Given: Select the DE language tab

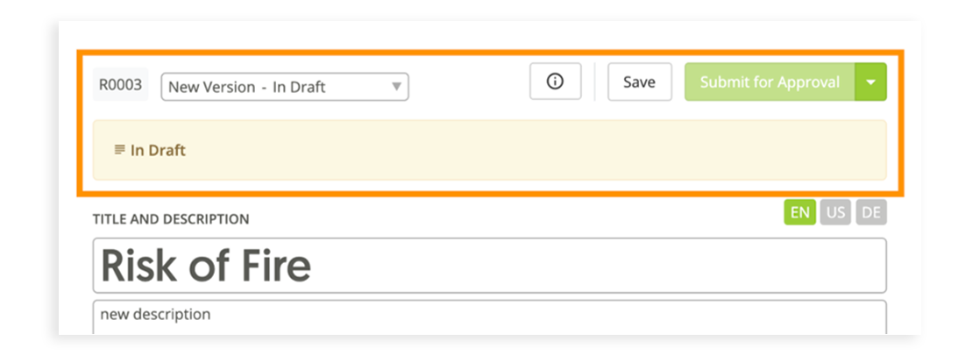Looking at the screenshot, I should click(871, 213).
